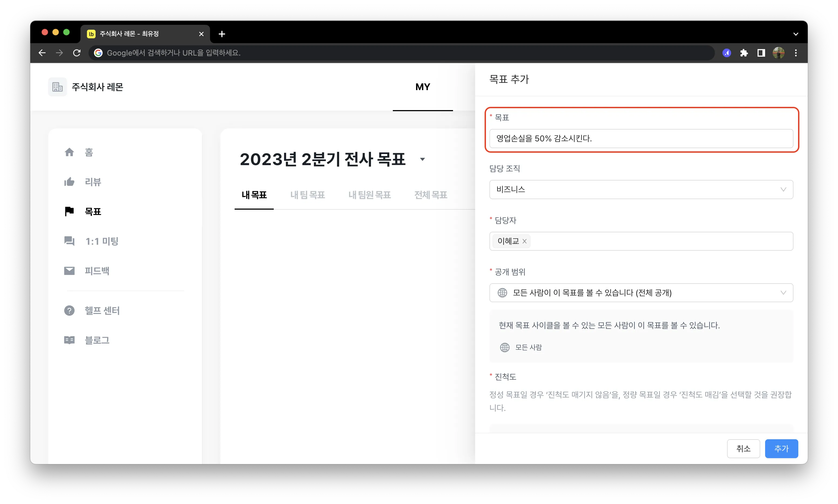838x504 pixels.
Task: Click the question mark help center icon
Action: tap(69, 311)
